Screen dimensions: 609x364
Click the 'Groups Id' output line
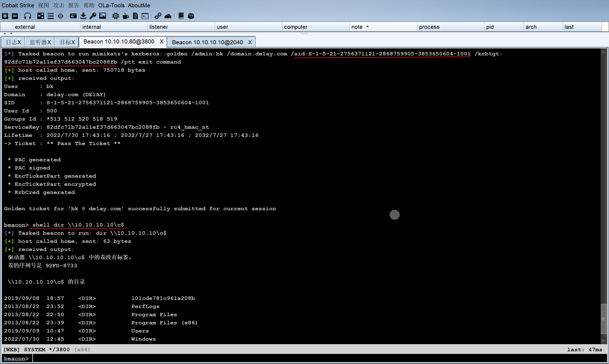pyautogui.click(x=61, y=119)
